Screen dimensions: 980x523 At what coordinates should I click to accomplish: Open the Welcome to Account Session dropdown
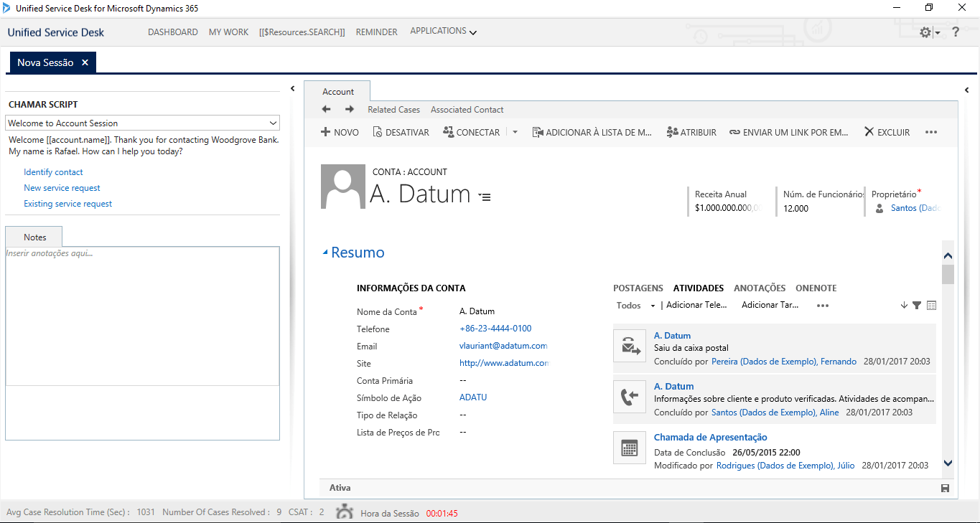[273, 123]
